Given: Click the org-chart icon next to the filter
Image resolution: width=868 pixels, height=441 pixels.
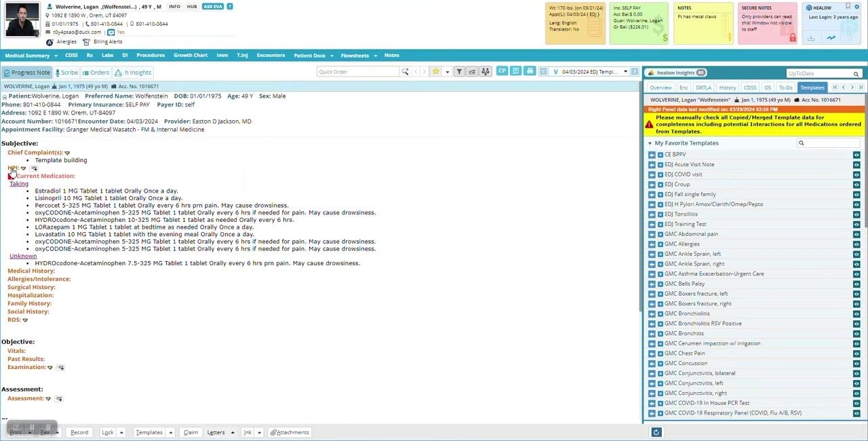Looking at the screenshot, I should click(x=485, y=72).
